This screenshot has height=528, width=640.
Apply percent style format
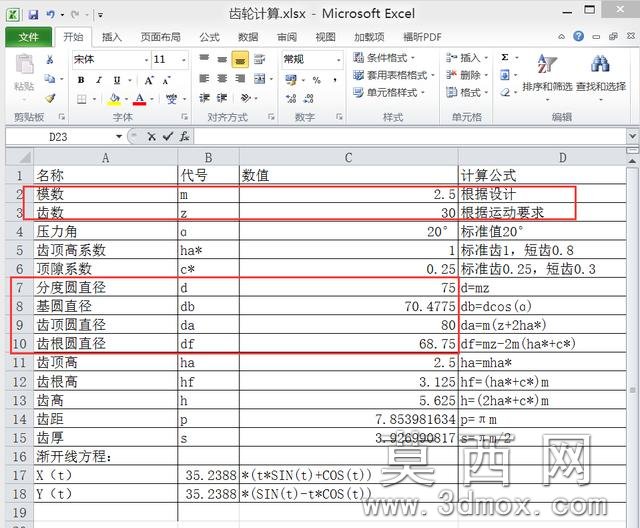[x=317, y=80]
